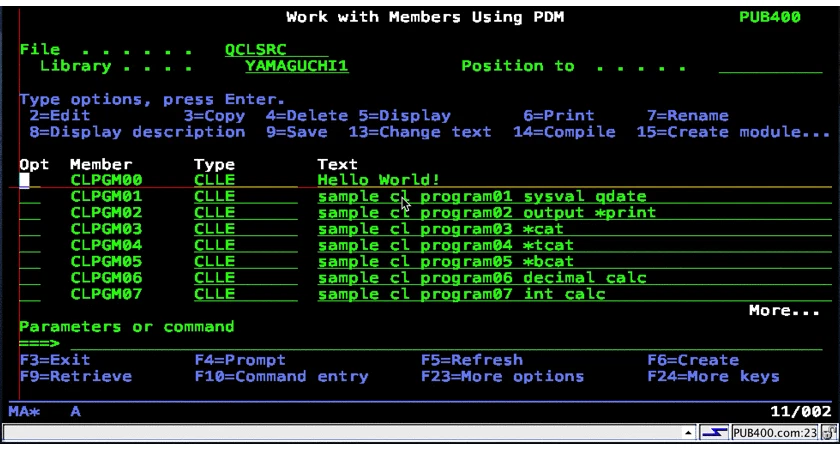Click the PUB400.com:23 host indicator

(775, 432)
